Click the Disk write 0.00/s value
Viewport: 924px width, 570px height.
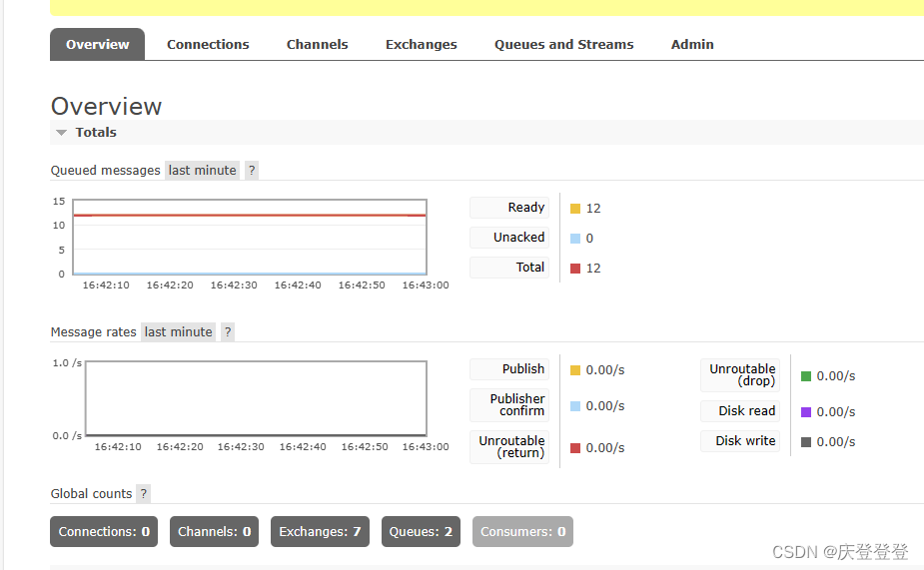tap(836, 442)
